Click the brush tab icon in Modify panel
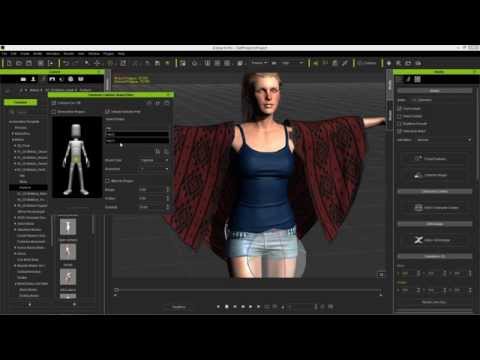This screenshot has height=360, width=480. click(x=408, y=79)
